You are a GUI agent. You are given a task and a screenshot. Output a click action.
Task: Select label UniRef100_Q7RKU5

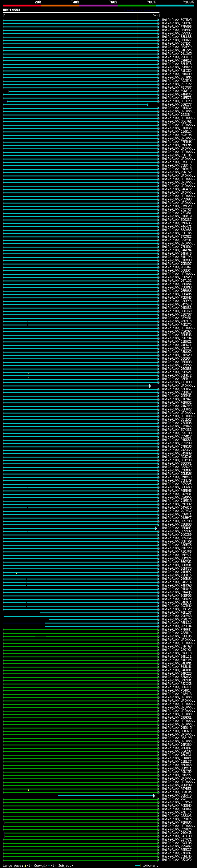pyautogui.click(x=177, y=446)
